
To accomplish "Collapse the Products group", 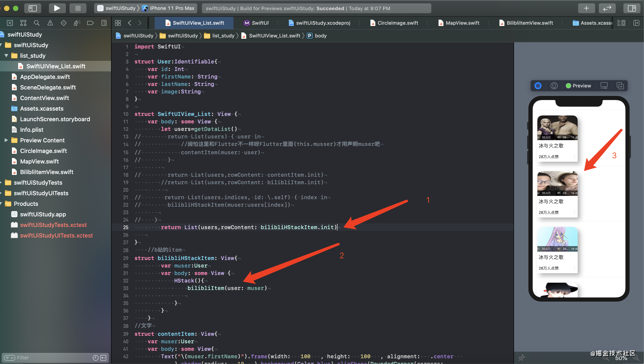I will [1, 204].
